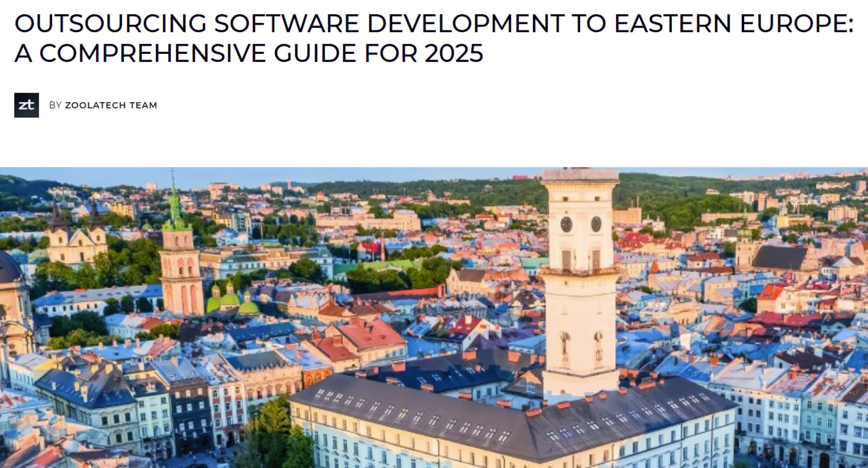Open the ZOOLATECH TEAM author link

pyautogui.click(x=112, y=105)
